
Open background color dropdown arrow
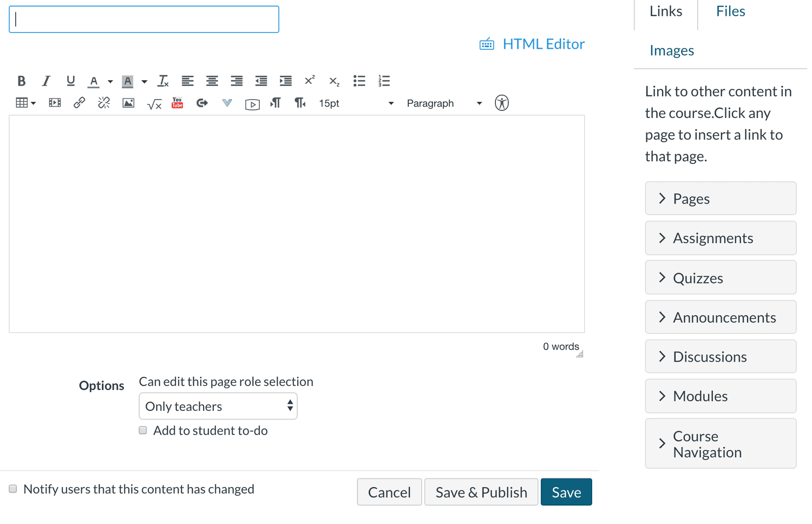pos(144,82)
